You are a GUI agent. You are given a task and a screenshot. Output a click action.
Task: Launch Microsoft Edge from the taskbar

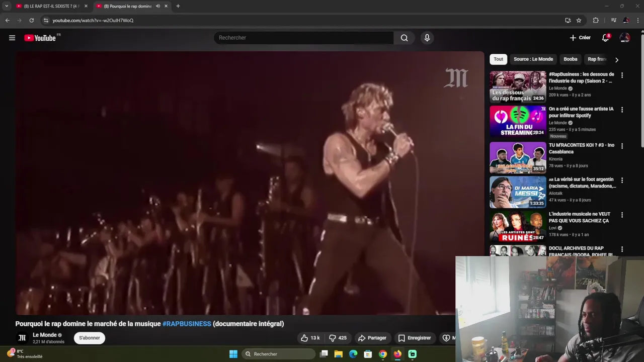353,354
